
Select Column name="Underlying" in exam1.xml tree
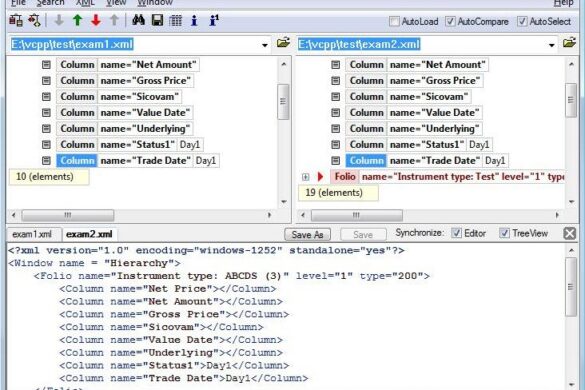(x=124, y=129)
